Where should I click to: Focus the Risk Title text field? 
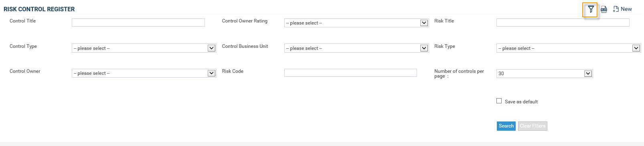563,23
